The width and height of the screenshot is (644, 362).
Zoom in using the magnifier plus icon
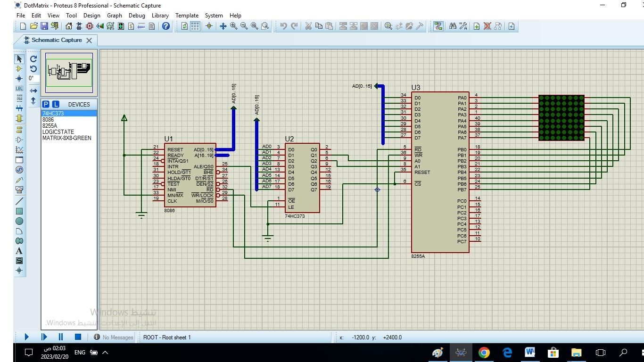pos(233,26)
